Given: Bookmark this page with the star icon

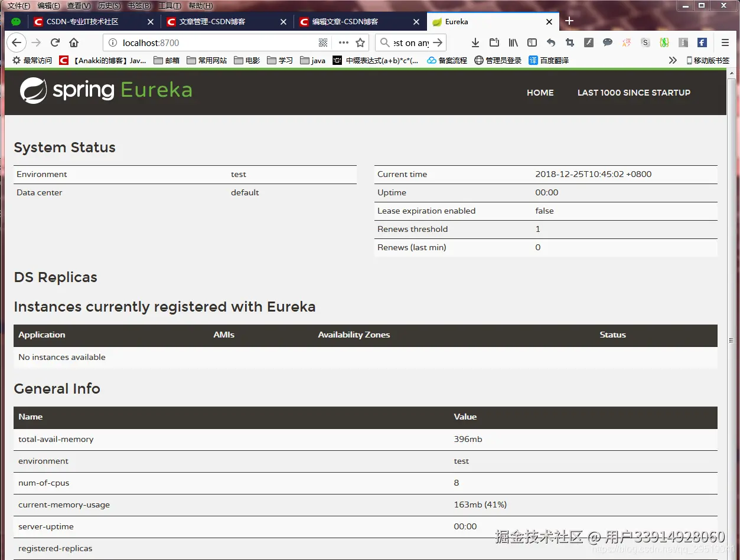Looking at the screenshot, I should 360,42.
